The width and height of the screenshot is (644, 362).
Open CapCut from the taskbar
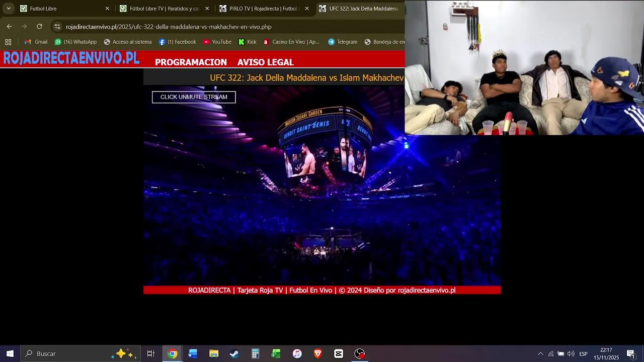coord(339,353)
